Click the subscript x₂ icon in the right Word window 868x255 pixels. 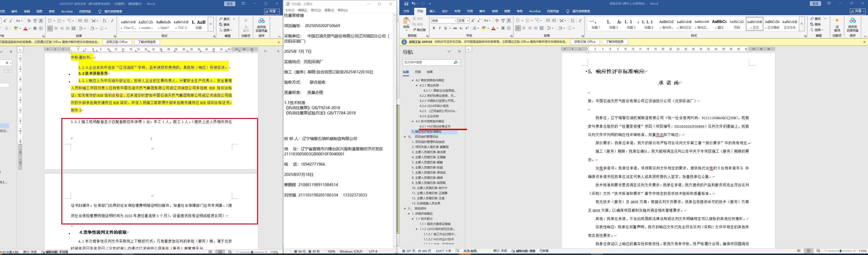pyautogui.click(x=461, y=28)
